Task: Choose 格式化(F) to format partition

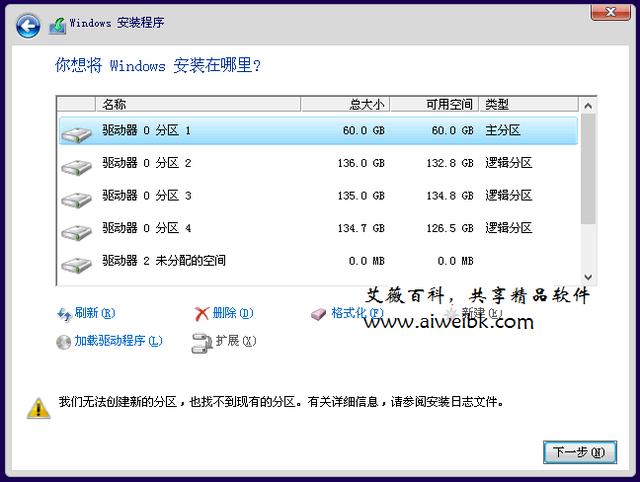Action: 357,313
